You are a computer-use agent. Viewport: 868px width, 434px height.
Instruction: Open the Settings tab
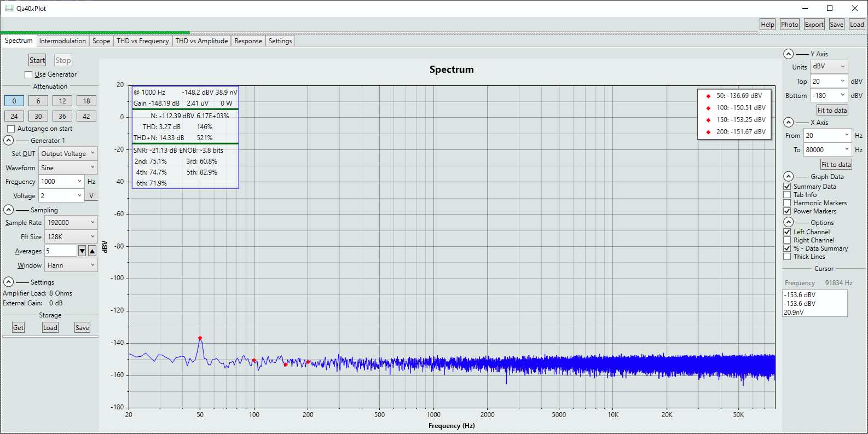coord(280,41)
